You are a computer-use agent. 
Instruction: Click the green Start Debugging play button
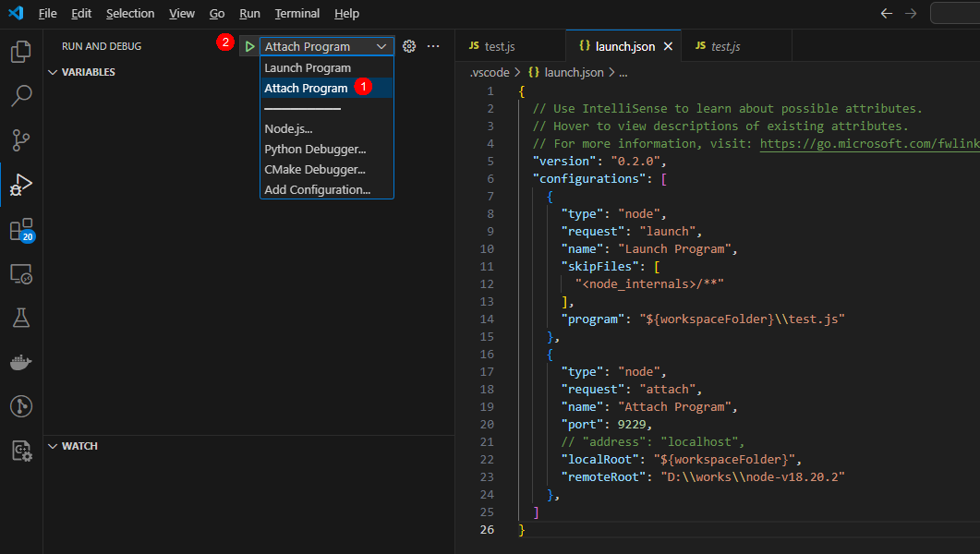249,46
